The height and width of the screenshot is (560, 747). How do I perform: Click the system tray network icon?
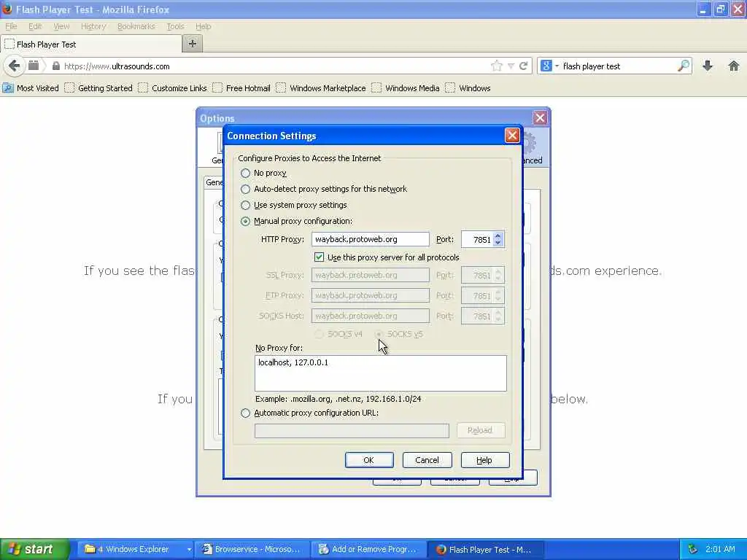coord(693,550)
